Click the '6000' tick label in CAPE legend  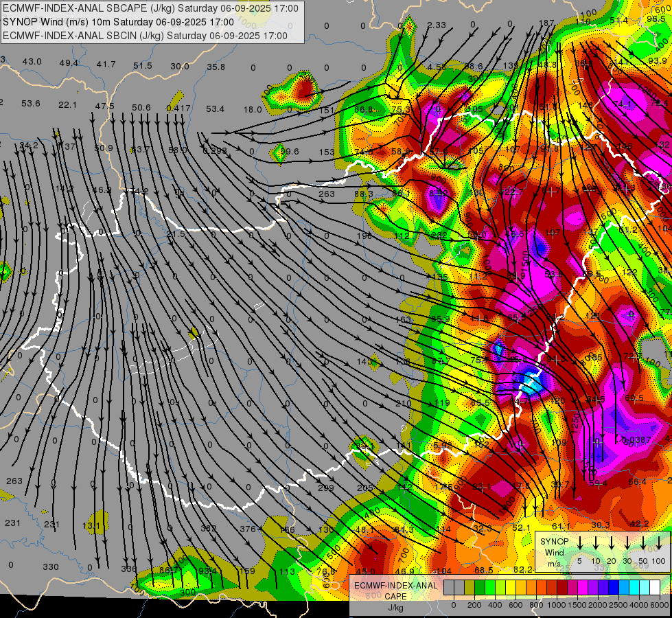(660, 605)
